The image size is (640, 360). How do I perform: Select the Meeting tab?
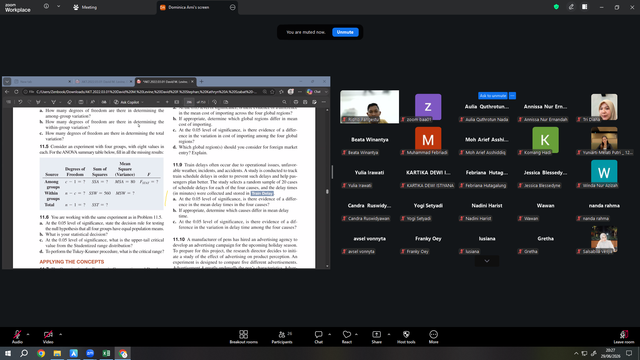tap(85, 7)
